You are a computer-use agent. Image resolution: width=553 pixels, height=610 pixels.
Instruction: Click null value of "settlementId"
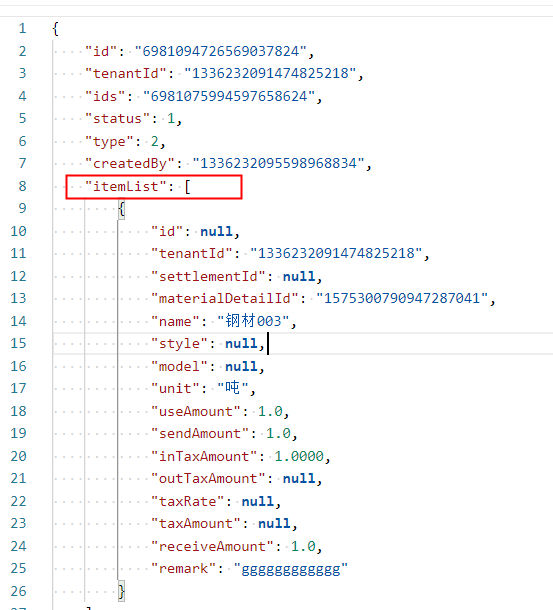click(x=299, y=276)
